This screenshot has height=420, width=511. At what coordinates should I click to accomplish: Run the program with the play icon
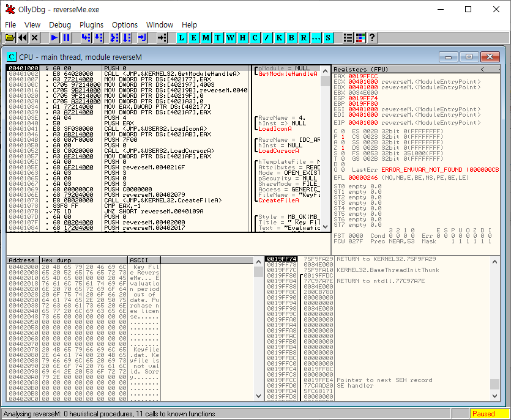point(54,38)
